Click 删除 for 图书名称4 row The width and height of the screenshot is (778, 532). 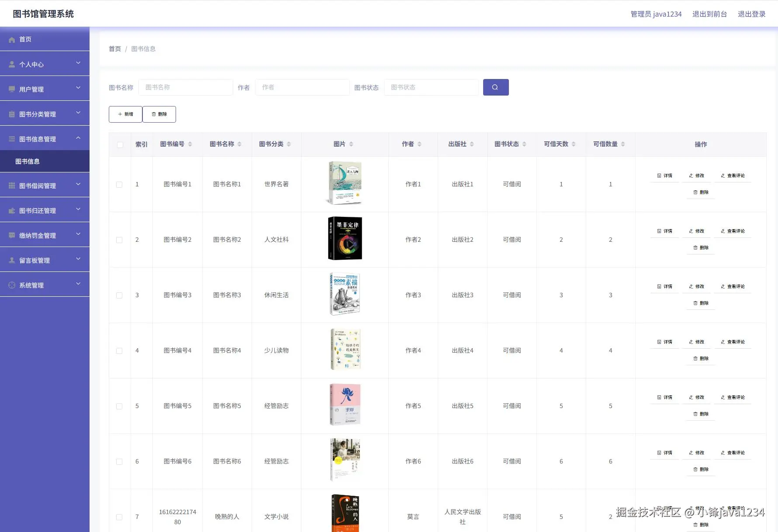click(x=701, y=359)
